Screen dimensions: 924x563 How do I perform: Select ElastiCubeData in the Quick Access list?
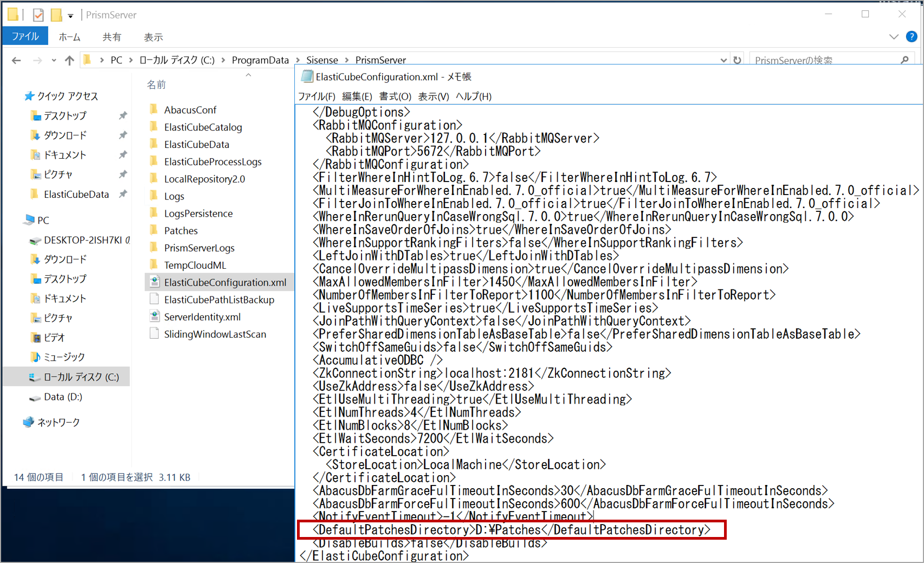pos(76,194)
